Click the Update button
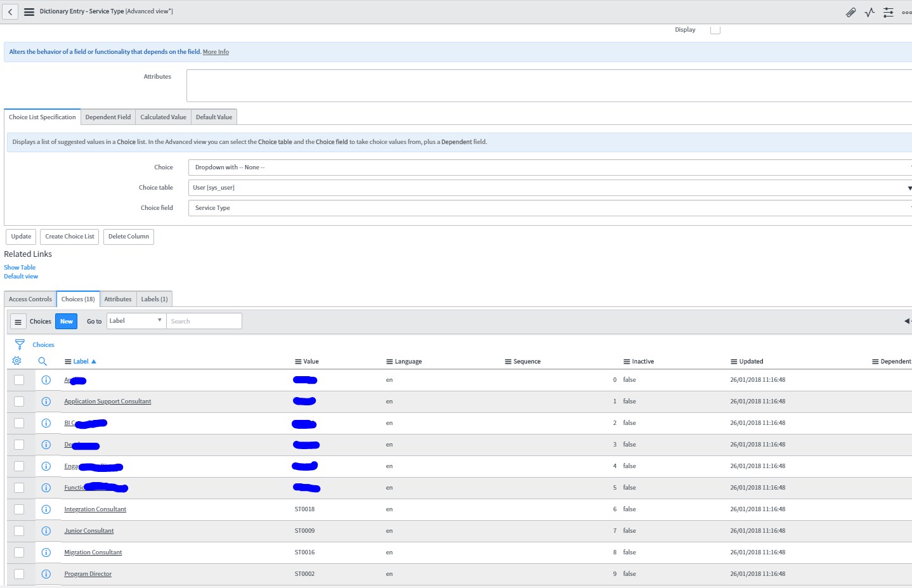 point(21,237)
